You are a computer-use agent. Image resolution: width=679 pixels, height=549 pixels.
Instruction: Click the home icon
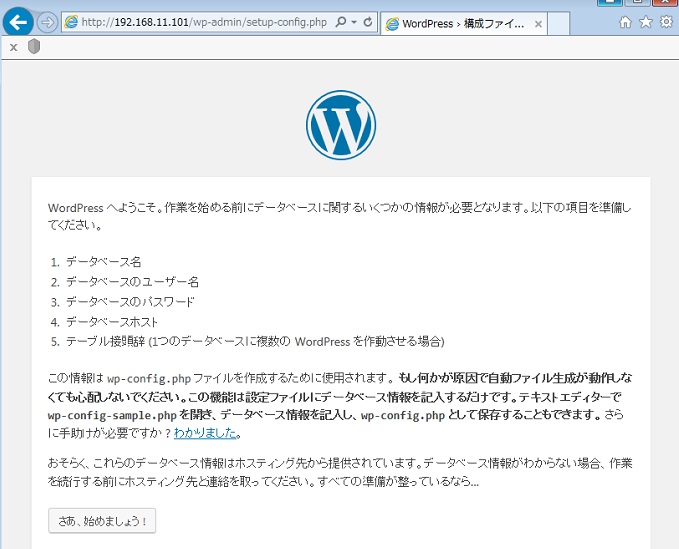point(625,22)
